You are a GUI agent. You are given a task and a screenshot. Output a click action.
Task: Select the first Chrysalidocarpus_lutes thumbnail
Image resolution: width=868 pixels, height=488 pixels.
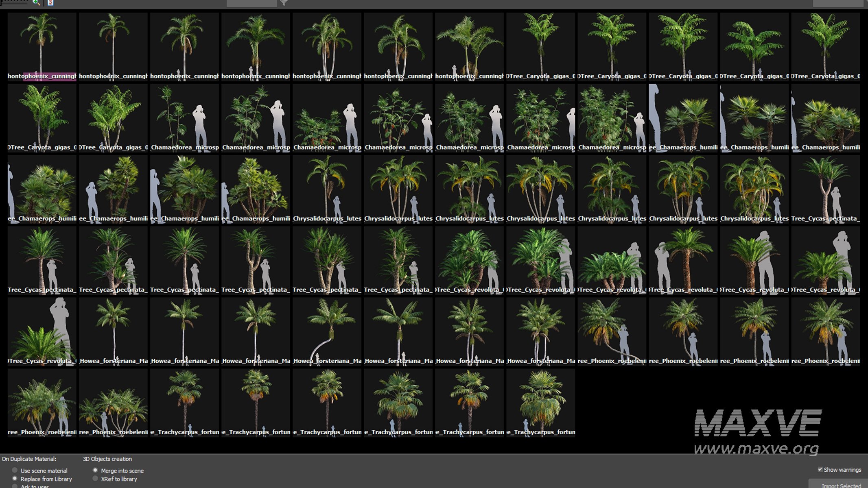(327, 188)
